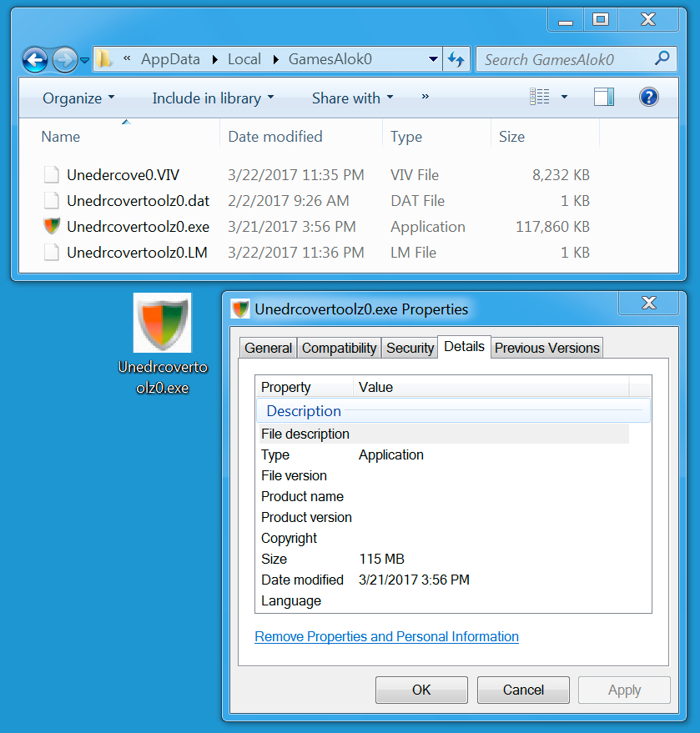Click the magnifier search icon
Screen dimensions: 700x733
(662, 58)
